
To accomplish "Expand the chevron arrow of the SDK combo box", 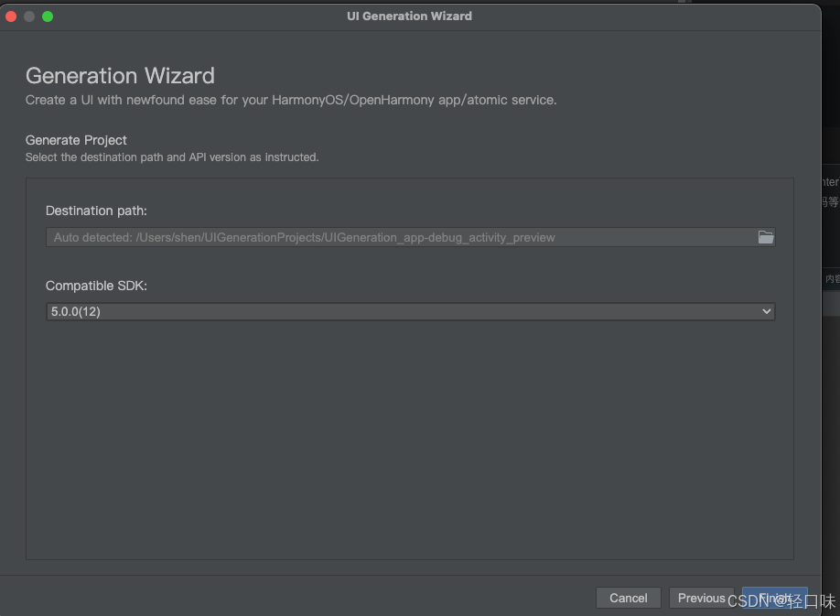I will [767, 311].
